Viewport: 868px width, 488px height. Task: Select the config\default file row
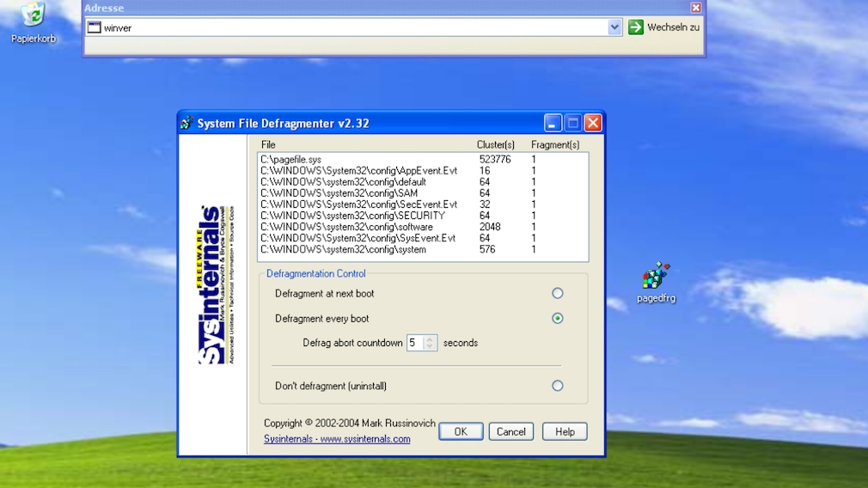coord(423,182)
